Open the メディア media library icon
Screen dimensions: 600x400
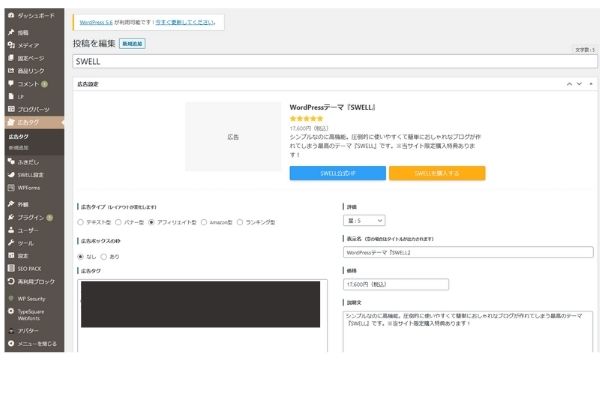(11, 45)
